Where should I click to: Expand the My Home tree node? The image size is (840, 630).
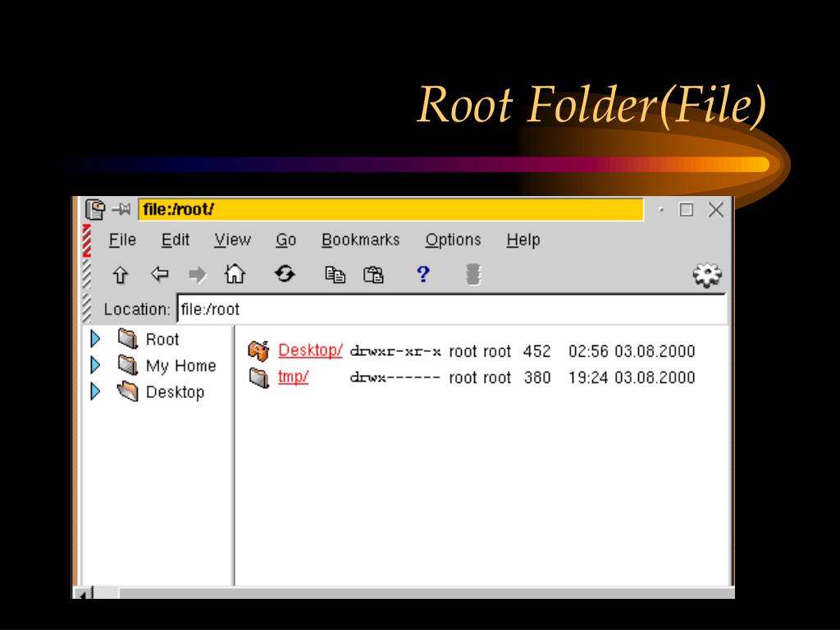(x=95, y=365)
